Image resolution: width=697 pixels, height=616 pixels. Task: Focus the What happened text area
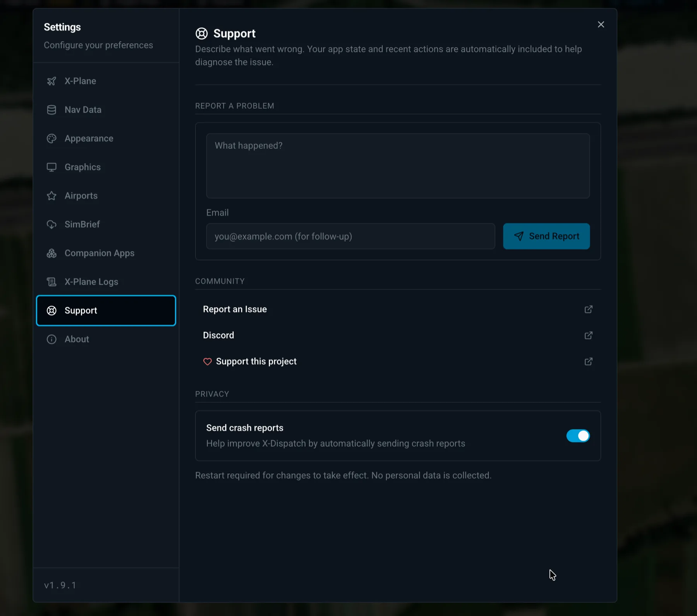398,166
